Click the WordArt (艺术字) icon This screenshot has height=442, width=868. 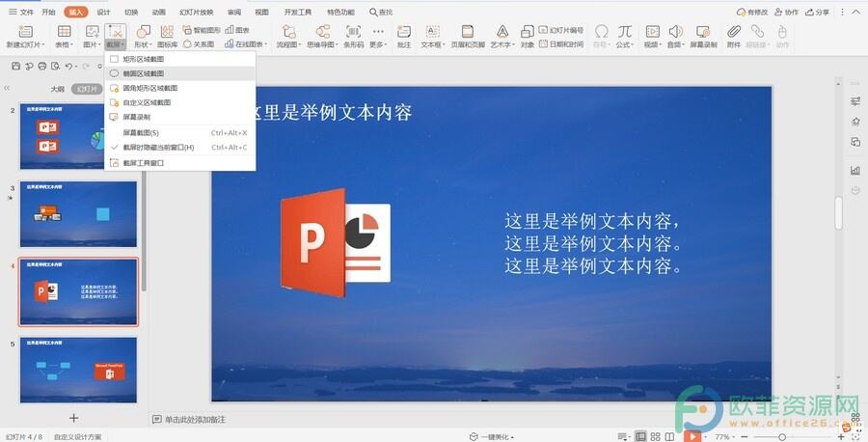[502, 32]
